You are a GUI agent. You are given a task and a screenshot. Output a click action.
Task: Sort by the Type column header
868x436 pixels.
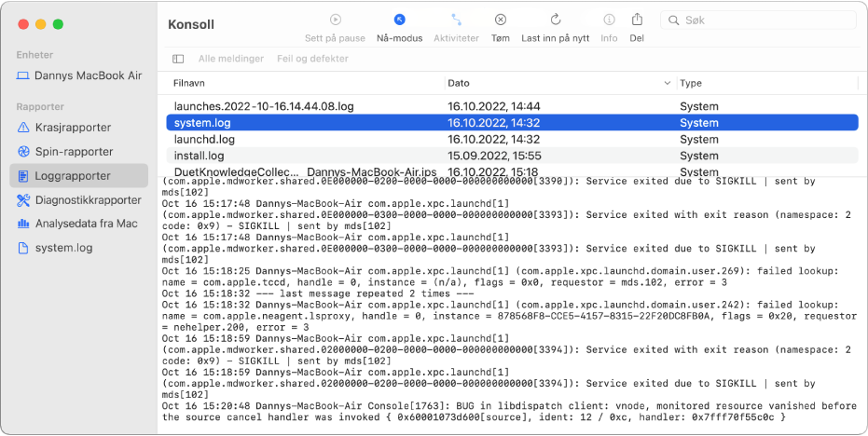691,83
